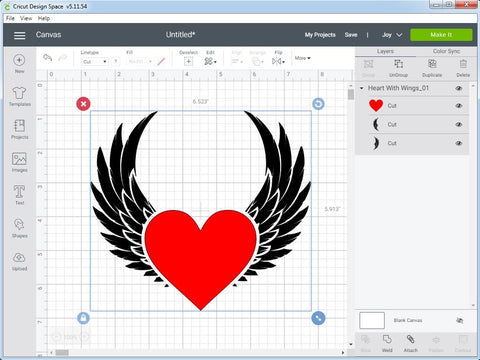This screenshot has height=360, width=480.
Task: Weld the selected layers
Action: click(x=387, y=343)
